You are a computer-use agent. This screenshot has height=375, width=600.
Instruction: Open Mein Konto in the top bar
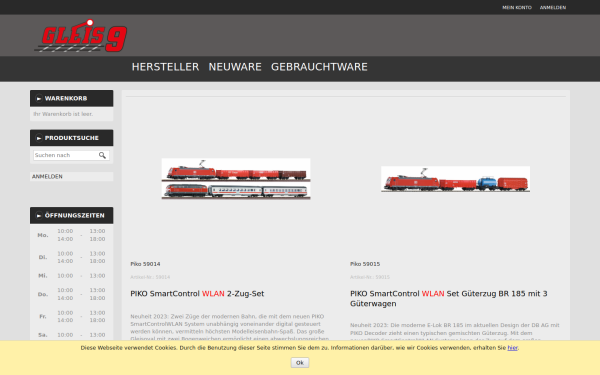[x=517, y=7]
